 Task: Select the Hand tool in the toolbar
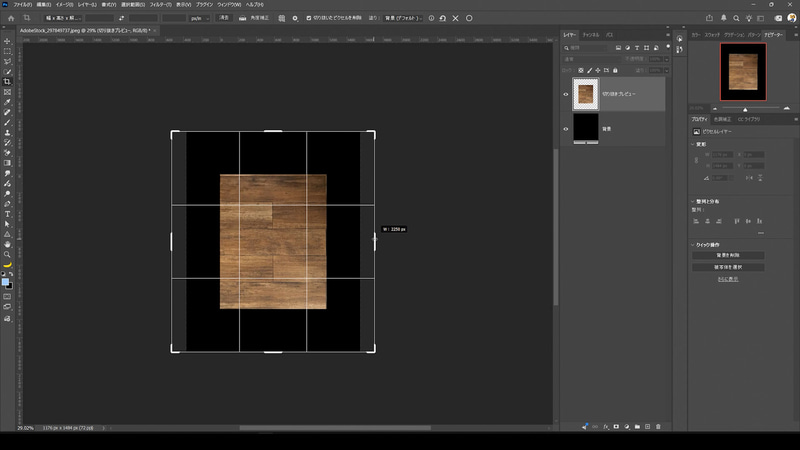click(7, 244)
